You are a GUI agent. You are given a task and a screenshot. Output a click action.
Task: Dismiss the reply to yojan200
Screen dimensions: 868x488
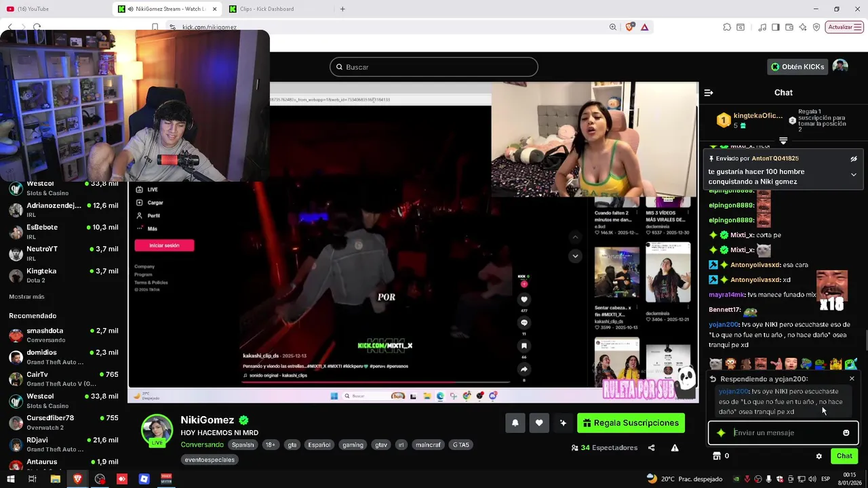point(852,379)
